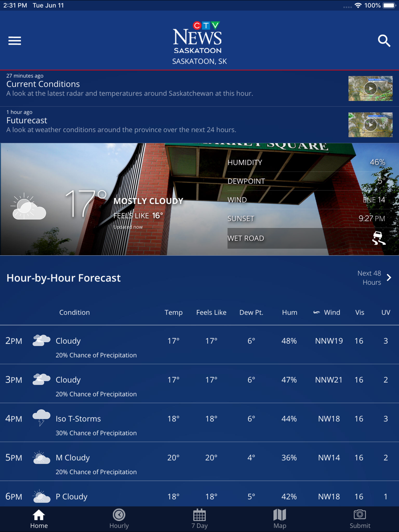Tap NNW19 wind value at 2PM
The height and width of the screenshot is (532, 399).
pos(329,341)
